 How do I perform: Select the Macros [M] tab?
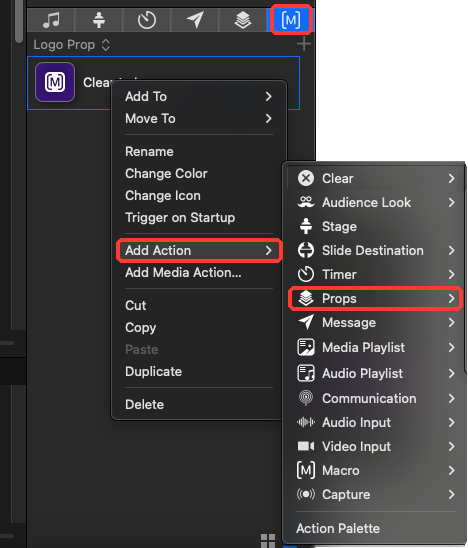click(x=291, y=20)
